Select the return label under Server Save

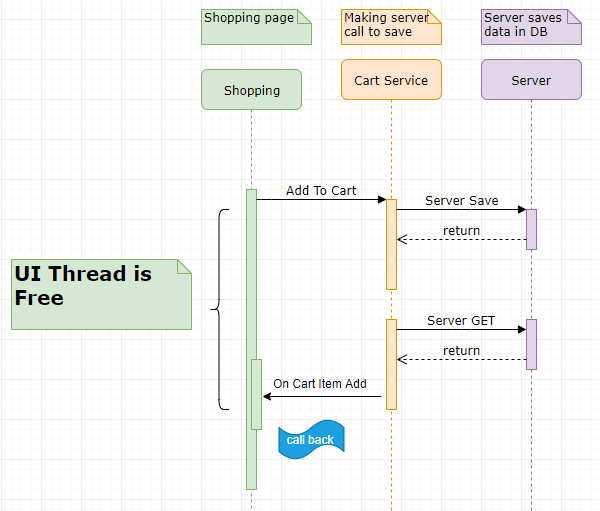pyautogui.click(x=461, y=231)
